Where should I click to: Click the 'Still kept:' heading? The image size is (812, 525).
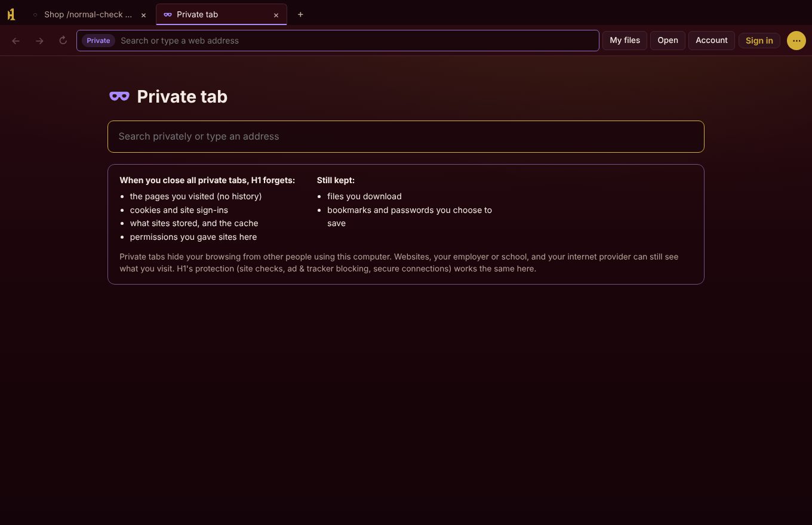click(336, 180)
